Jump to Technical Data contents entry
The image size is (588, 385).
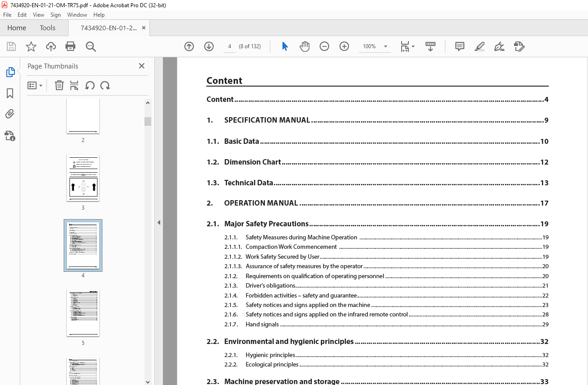[377, 183]
